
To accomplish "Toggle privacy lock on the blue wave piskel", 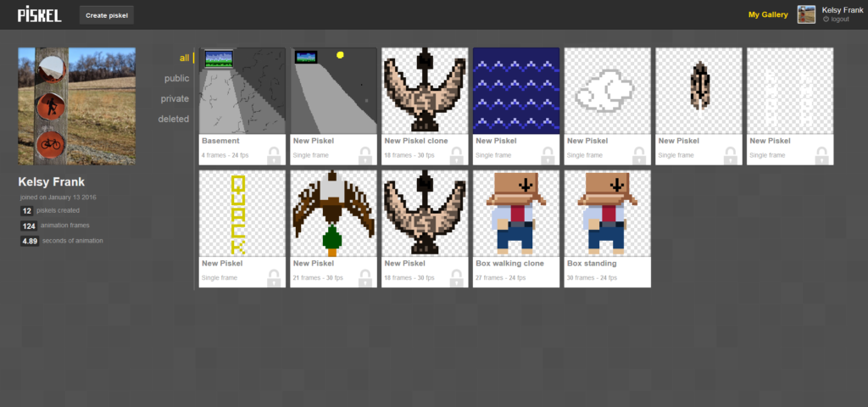I will [x=548, y=155].
